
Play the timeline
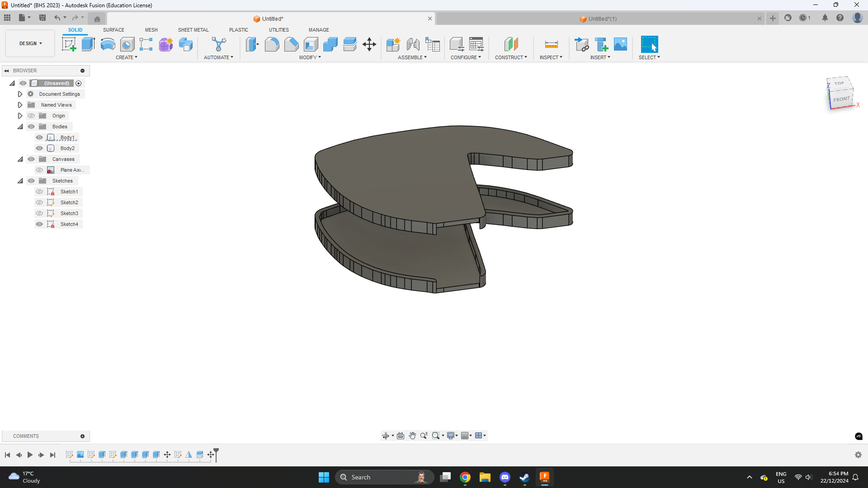[x=30, y=455]
